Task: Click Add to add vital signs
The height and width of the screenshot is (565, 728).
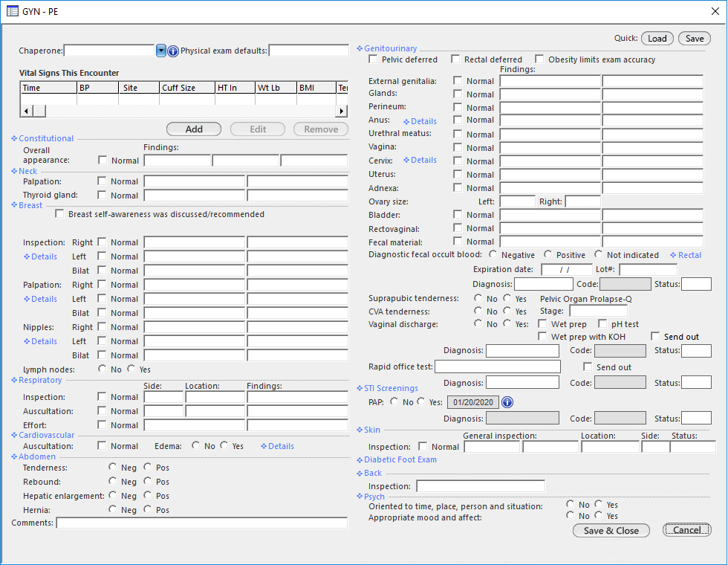Action: coord(194,129)
